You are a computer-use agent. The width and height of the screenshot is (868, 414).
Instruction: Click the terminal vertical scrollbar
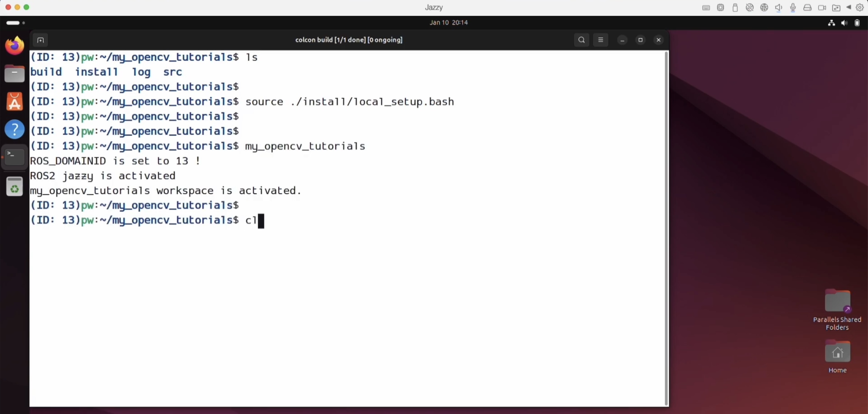coord(666,228)
